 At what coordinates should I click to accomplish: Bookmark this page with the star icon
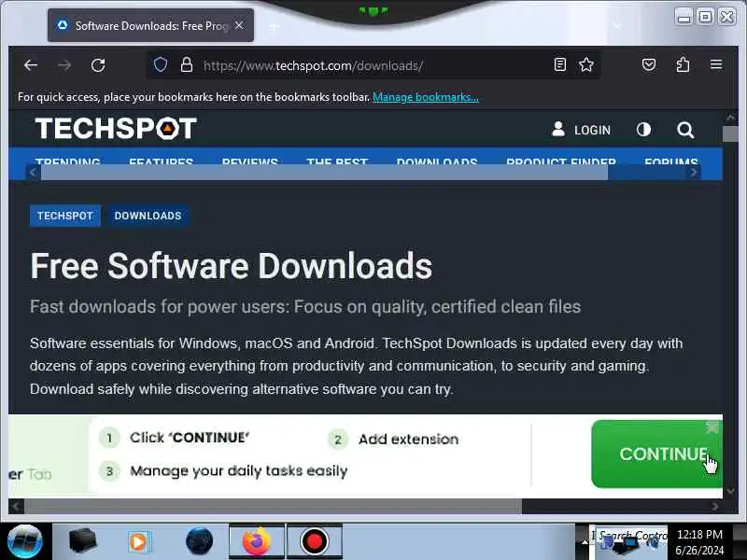click(586, 64)
